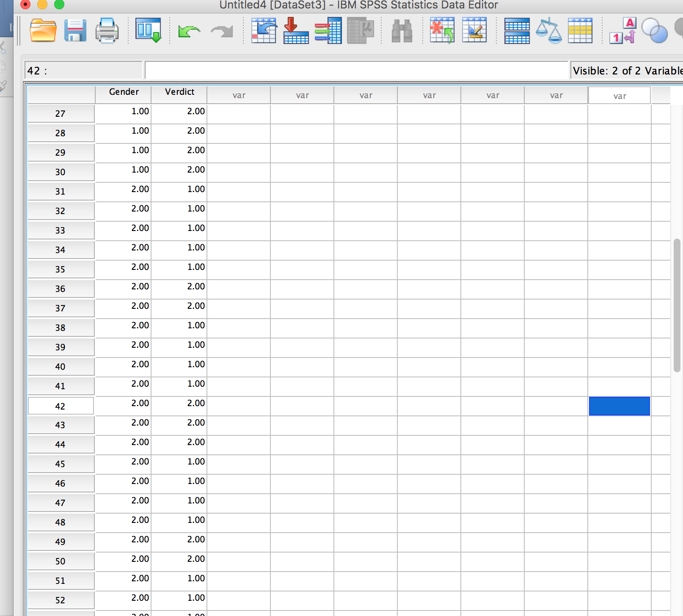Screen dimensions: 683x616
Task: Select the Verdict column header
Action: (179, 92)
